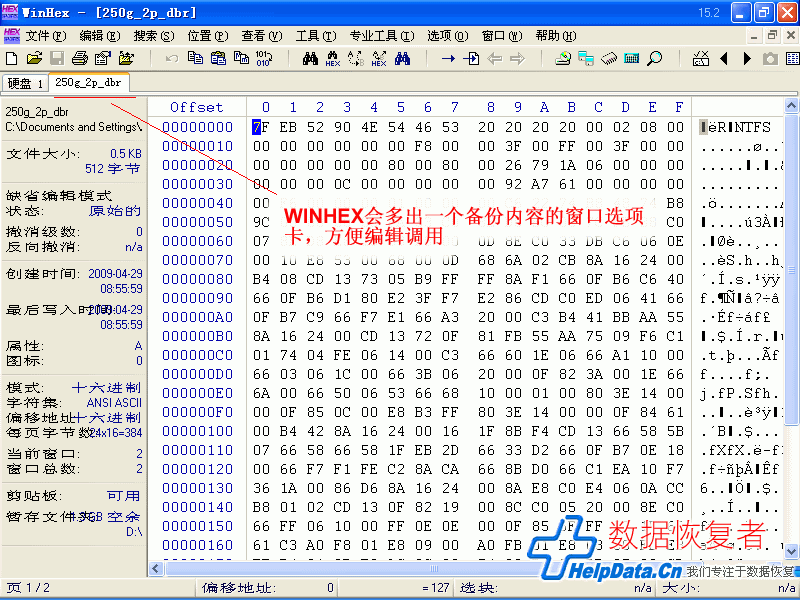This screenshot has width=800, height=600.
Task: Open the calculator icon
Action: click(x=632, y=58)
